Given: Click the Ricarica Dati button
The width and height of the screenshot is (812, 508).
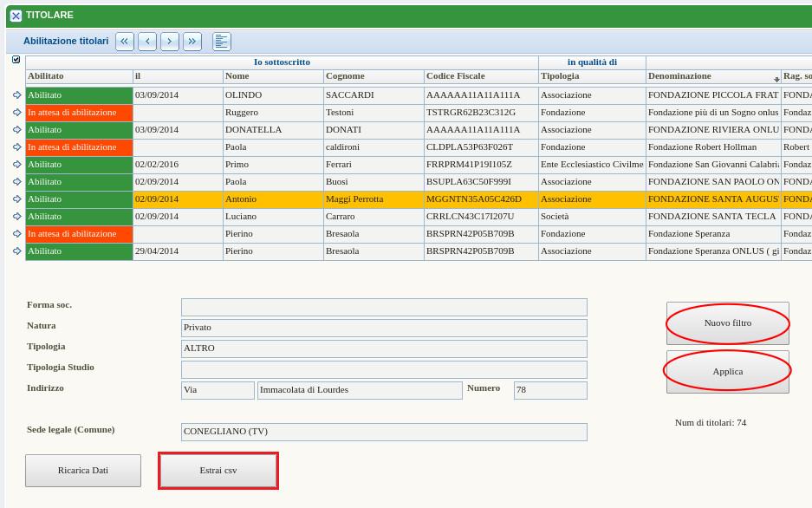Looking at the screenshot, I should click(83, 471).
